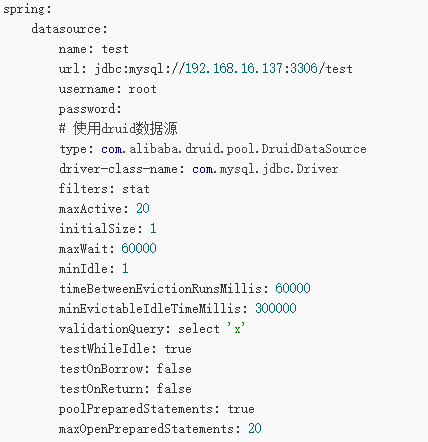This screenshot has height=442, width=428.
Task: Click the maxWait value 60000
Action: (x=139, y=249)
